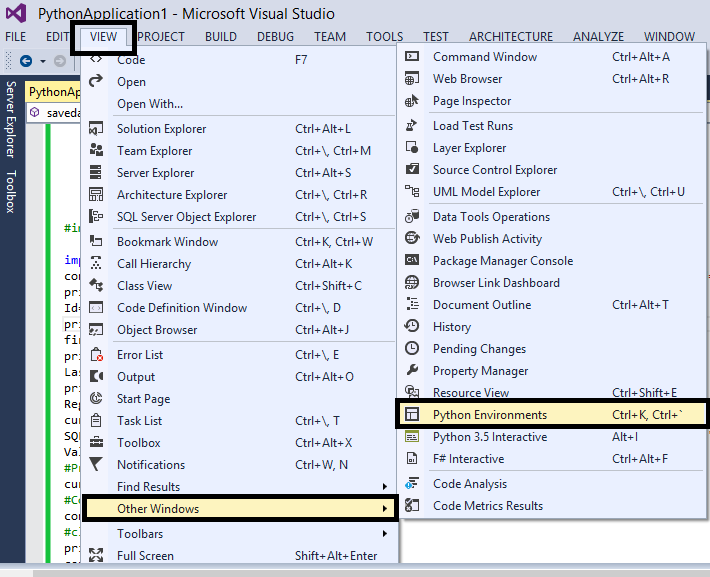This screenshot has height=577, width=710.
Task: Click the Load Test Runs icon
Action: (412, 125)
